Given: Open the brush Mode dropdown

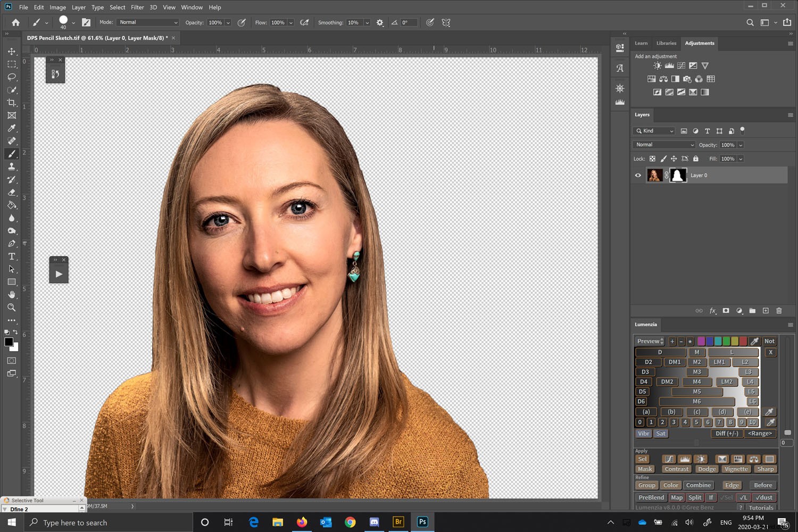Looking at the screenshot, I should (x=147, y=22).
